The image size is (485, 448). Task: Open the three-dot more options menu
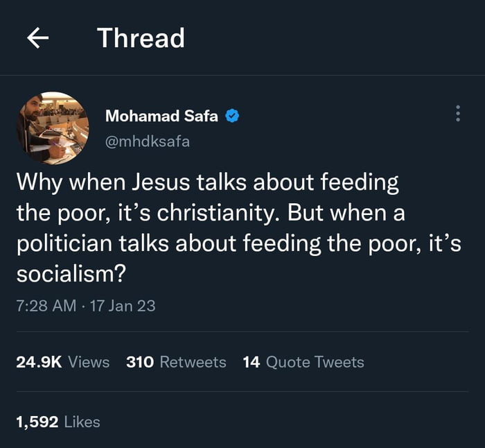pos(457,114)
